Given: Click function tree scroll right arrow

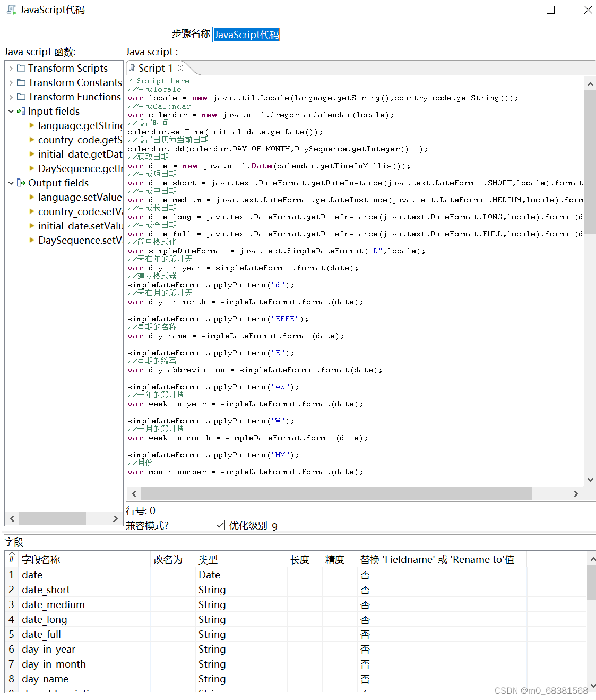Looking at the screenshot, I should [x=115, y=518].
